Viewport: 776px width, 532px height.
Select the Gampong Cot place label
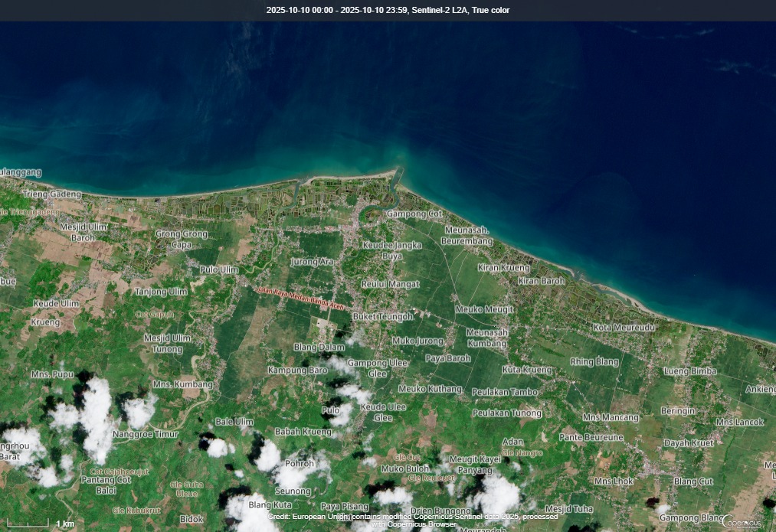tap(414, 214)
